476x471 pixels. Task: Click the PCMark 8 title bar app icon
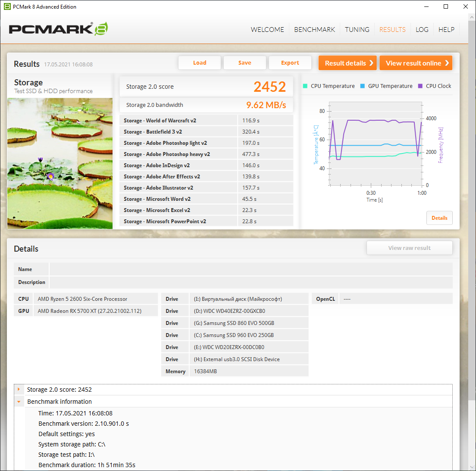tap(7, 6)
